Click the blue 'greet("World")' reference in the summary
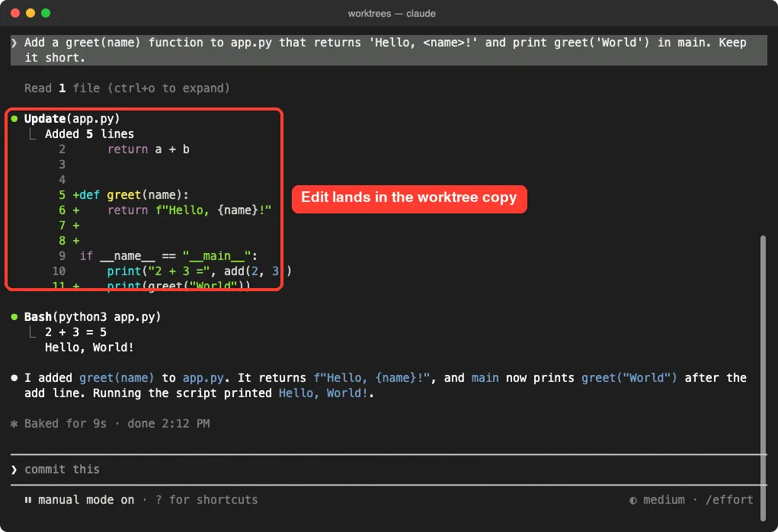The image size is (778, 532). pos(629,378)
